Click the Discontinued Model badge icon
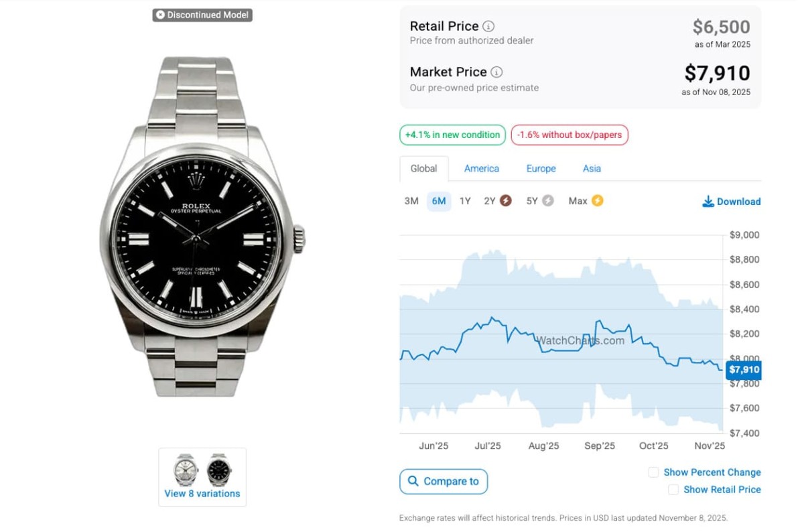This screenshot has width=804, height=532. [x=159, y=14]
